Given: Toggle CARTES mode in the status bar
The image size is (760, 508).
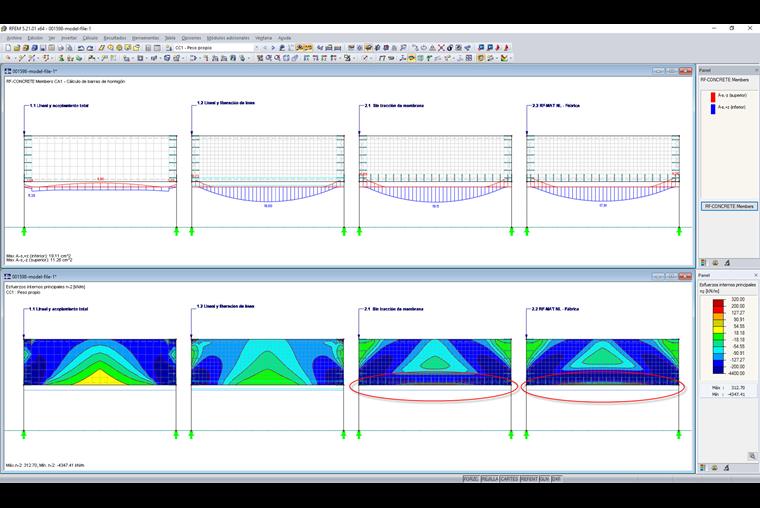Looking at the screenshot, I should click(509, 479).
